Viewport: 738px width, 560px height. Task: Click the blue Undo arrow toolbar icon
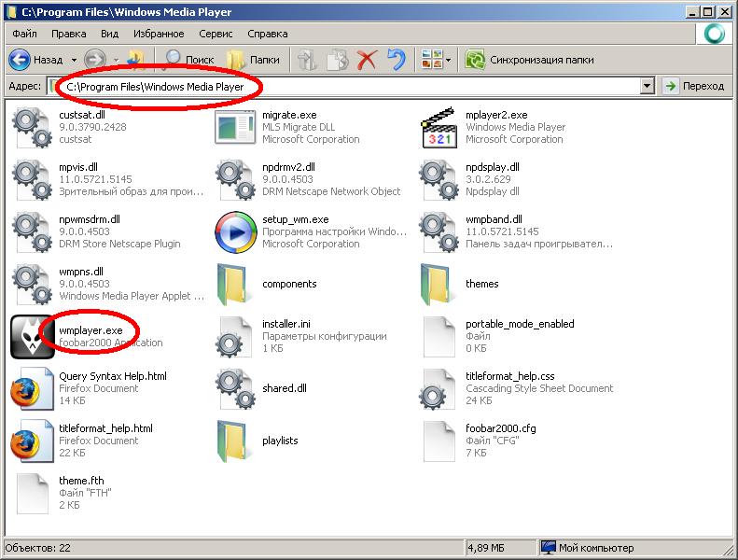coord(397,60)
